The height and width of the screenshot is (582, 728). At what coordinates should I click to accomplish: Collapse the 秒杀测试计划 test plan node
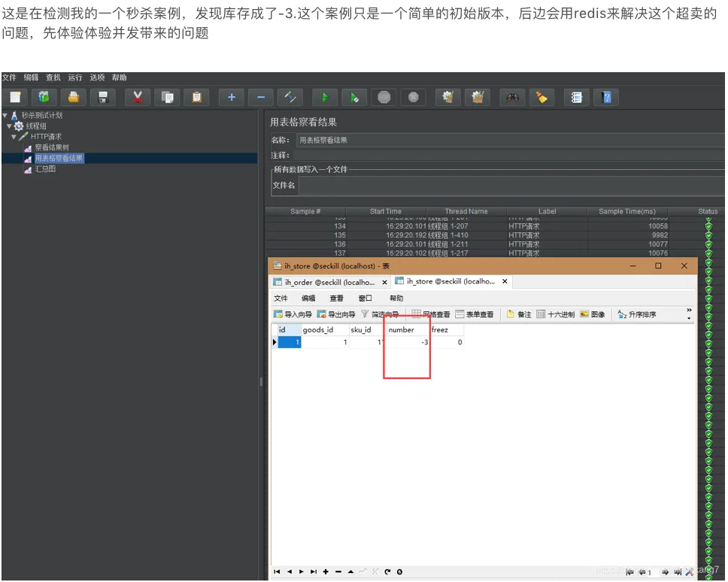pyautogui.click(x=5, y=117)
